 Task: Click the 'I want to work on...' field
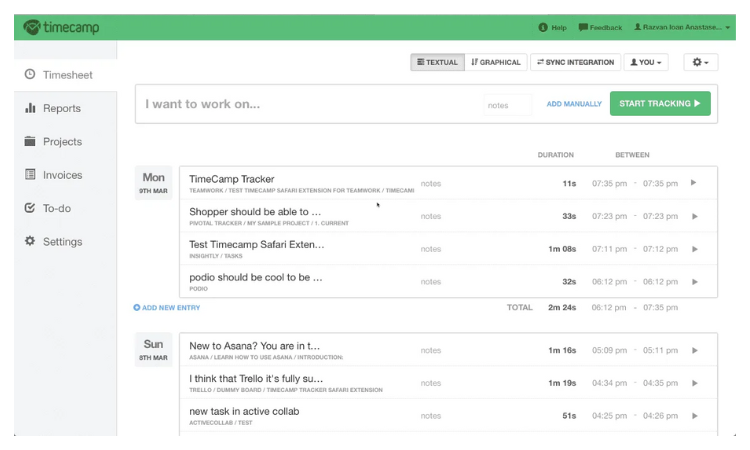click(311, 104)
